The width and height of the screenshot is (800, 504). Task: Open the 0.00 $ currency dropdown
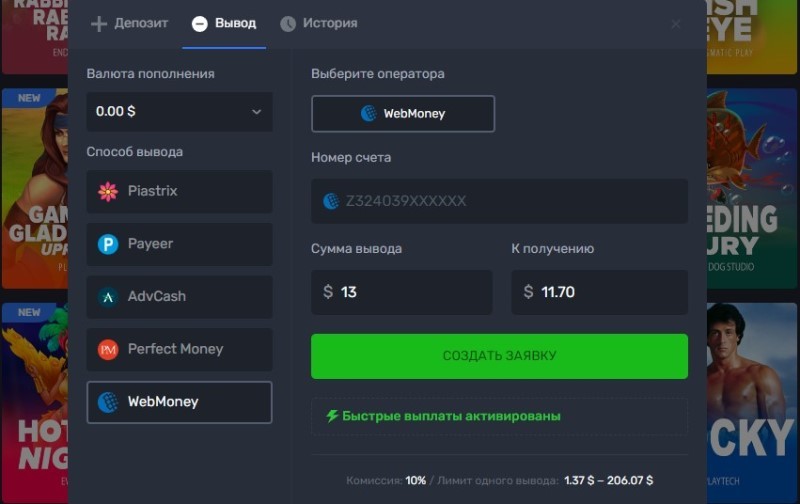(170, 112)
